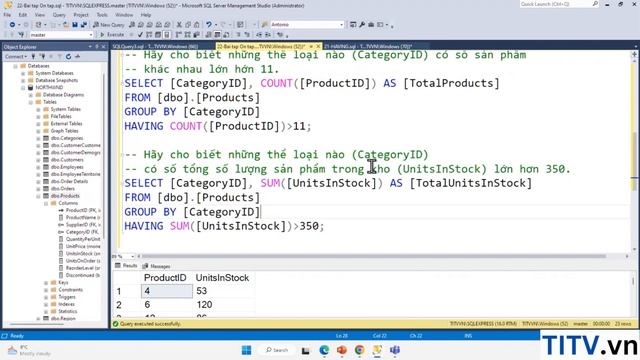Open Microsoft Teams from the taskbar
The height and width of the screenshot is (360, 640).
click(x=395, y=350)
